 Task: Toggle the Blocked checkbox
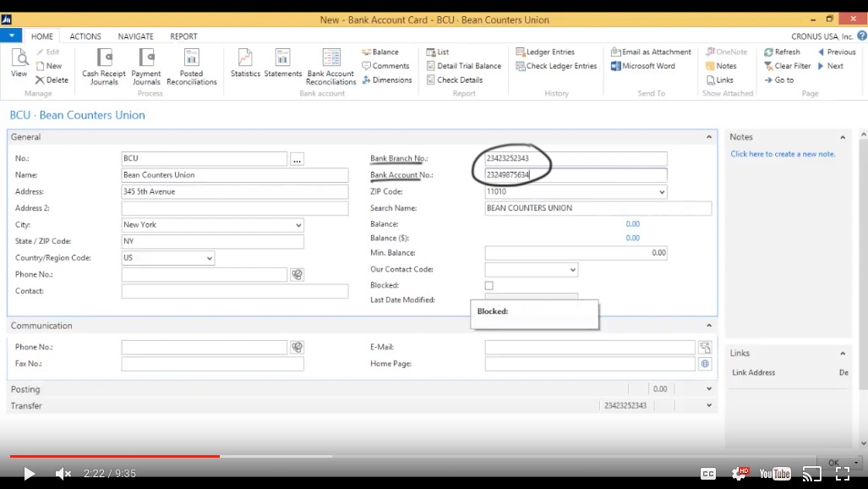pos(489,285)
